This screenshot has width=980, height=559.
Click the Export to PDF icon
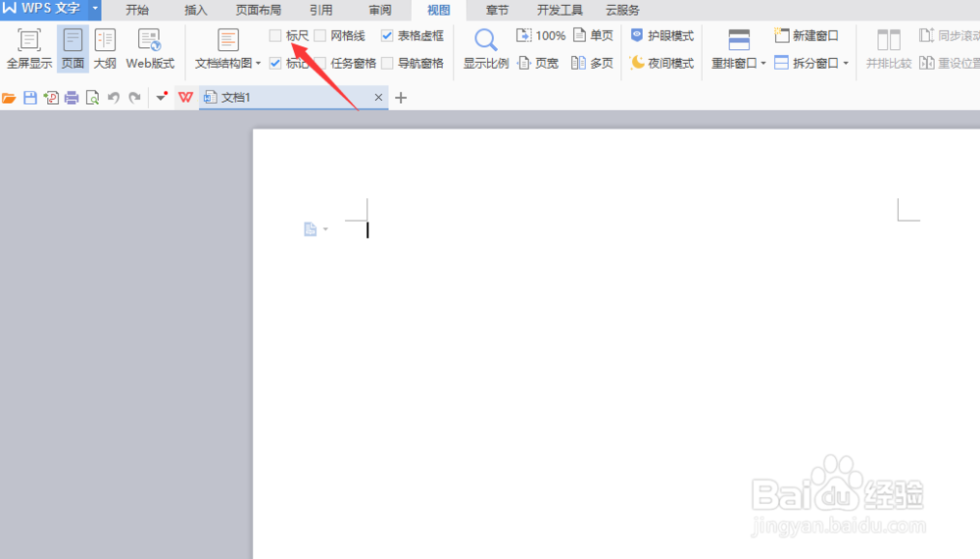tap(51, 97)
